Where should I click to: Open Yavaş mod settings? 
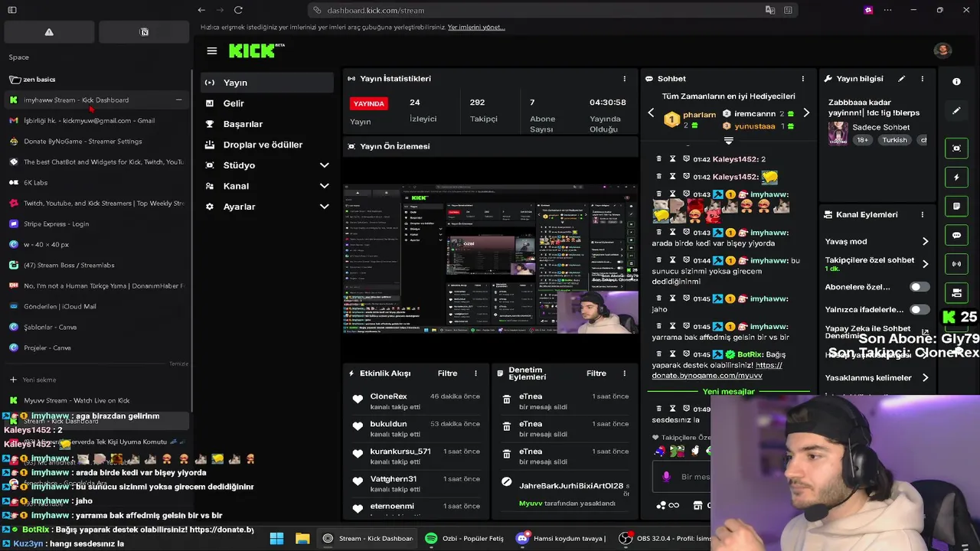click(x=877, y=241)
